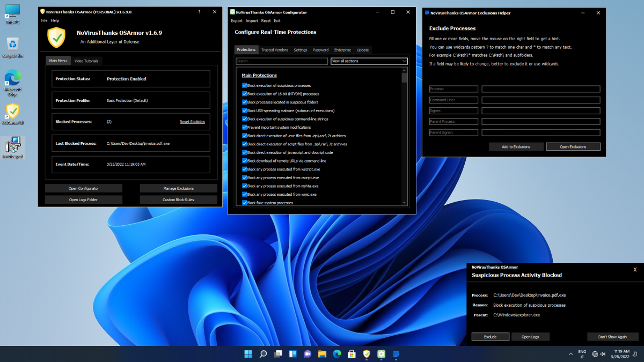Click the Custom Block-Rules button
Viewport: 644px width, 362px height.
[x=178, y=200]
